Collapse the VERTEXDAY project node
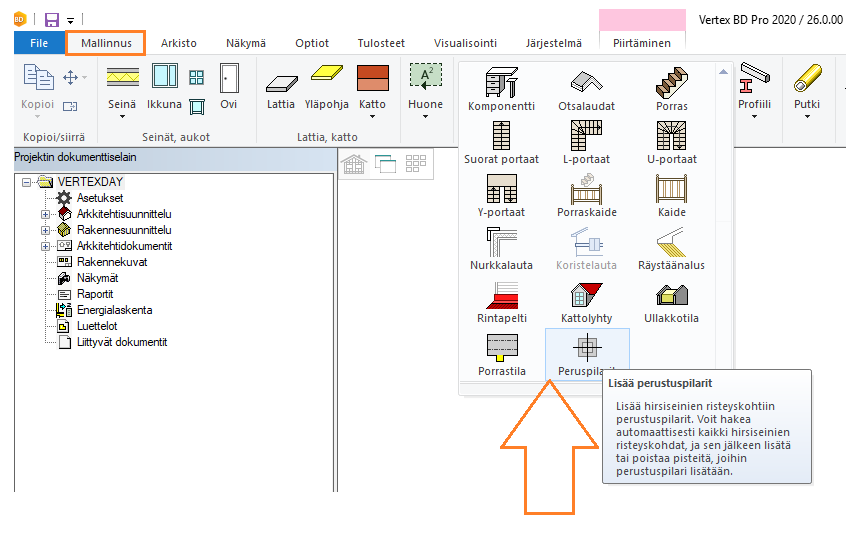 [x=26, y=182]
